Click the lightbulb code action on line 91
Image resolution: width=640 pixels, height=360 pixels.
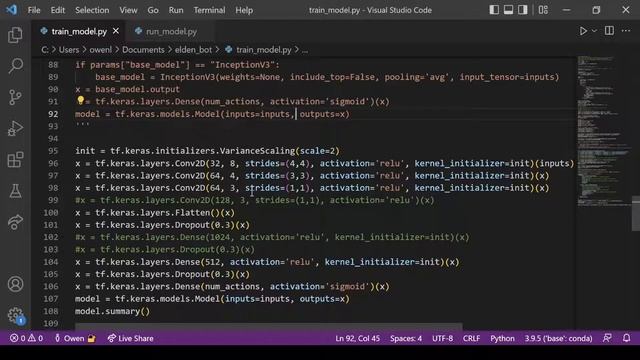click(80, 100)
